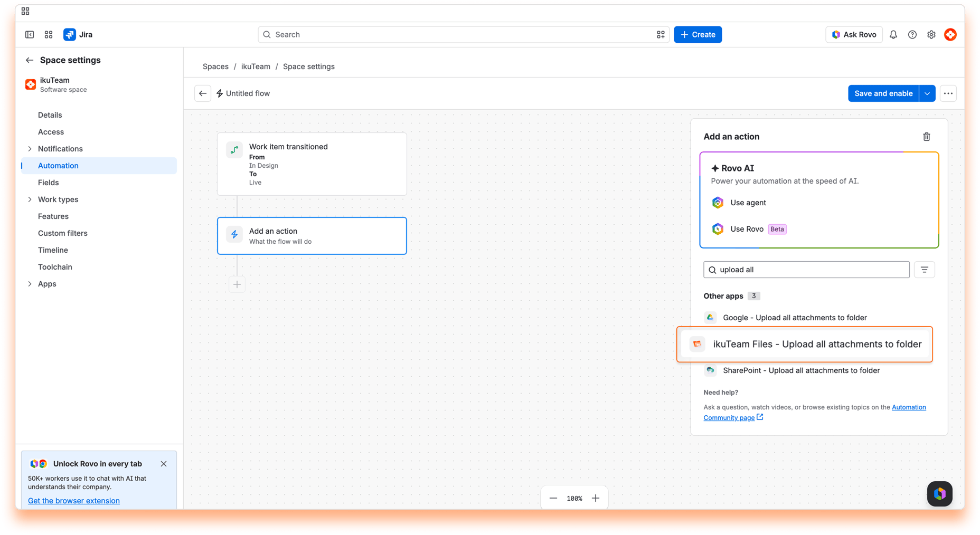The width and height of the screenshot is (980, 535).
Task: Select Automation in the sidebar
Action: click(99, 166)
